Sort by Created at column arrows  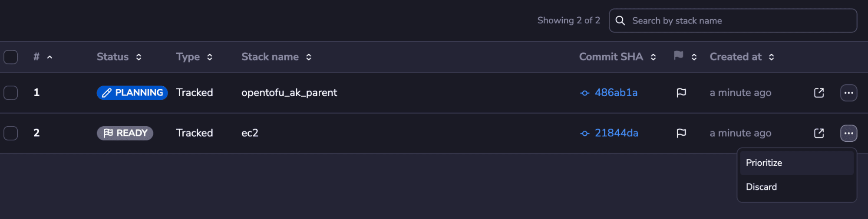coord(772,57)
